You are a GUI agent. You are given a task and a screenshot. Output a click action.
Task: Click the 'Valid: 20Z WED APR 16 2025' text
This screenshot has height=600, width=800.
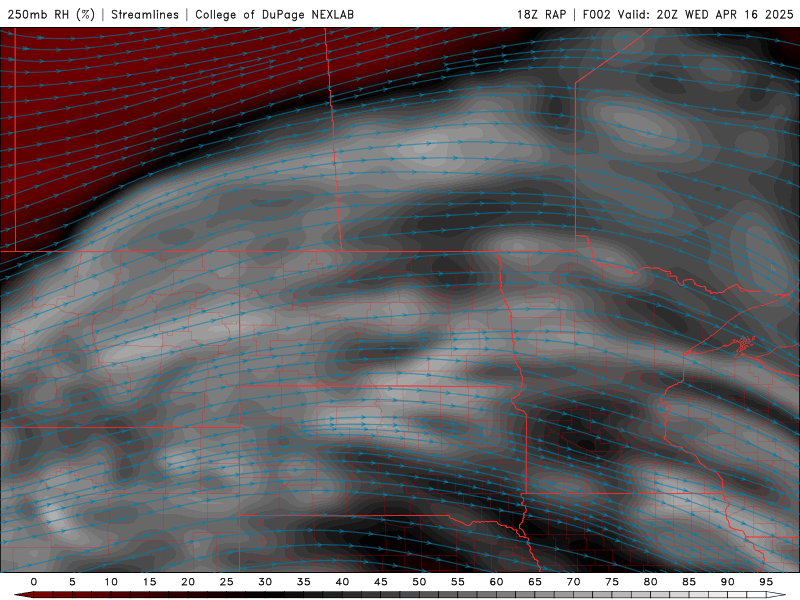pyautogui.click(x=706, y=14)
